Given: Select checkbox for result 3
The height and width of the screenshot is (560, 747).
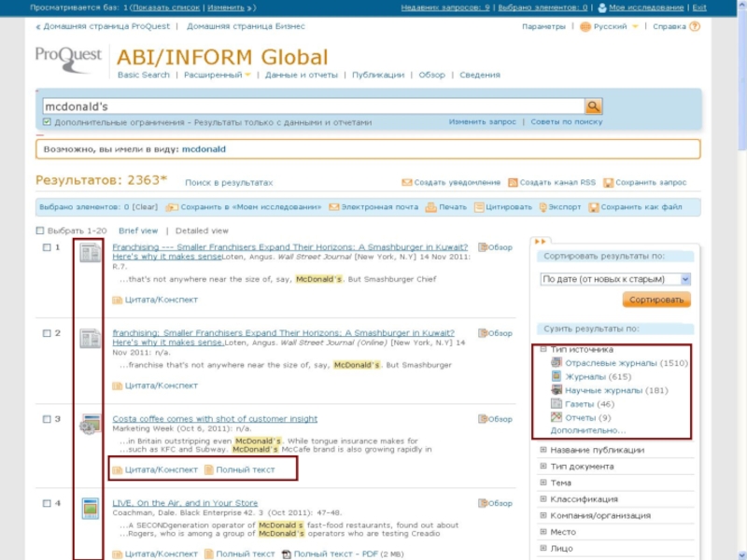Looking at the screenshot, I should pyautogui.click(x=47, y=419).
